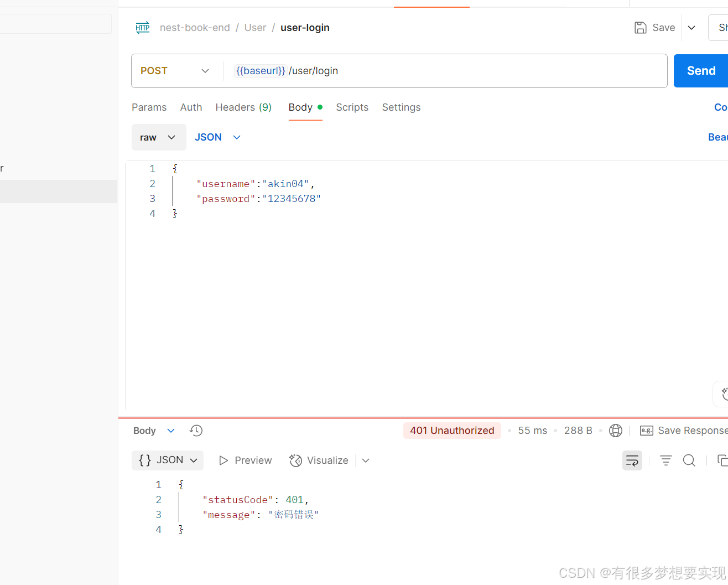Click the Save Response example icon

point(646,431)
